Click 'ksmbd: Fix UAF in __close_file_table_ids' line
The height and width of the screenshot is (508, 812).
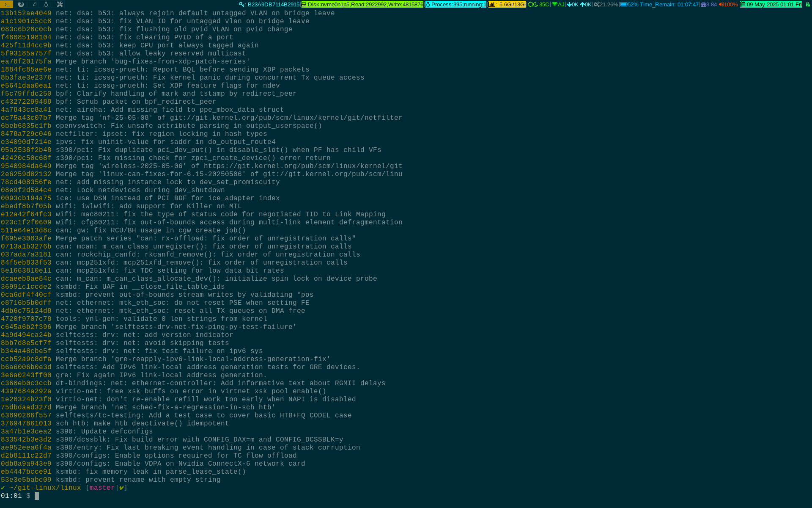pos(112,287)
